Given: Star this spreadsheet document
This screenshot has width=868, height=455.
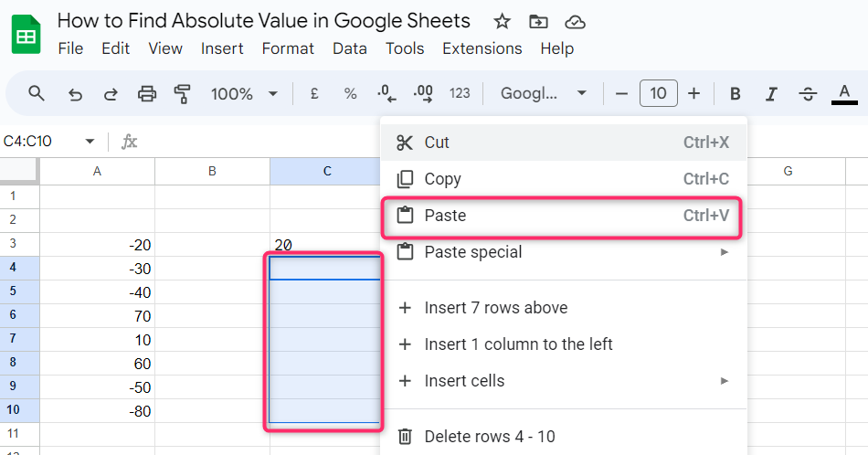Looking at the screenshot, I should pos(502,21).
